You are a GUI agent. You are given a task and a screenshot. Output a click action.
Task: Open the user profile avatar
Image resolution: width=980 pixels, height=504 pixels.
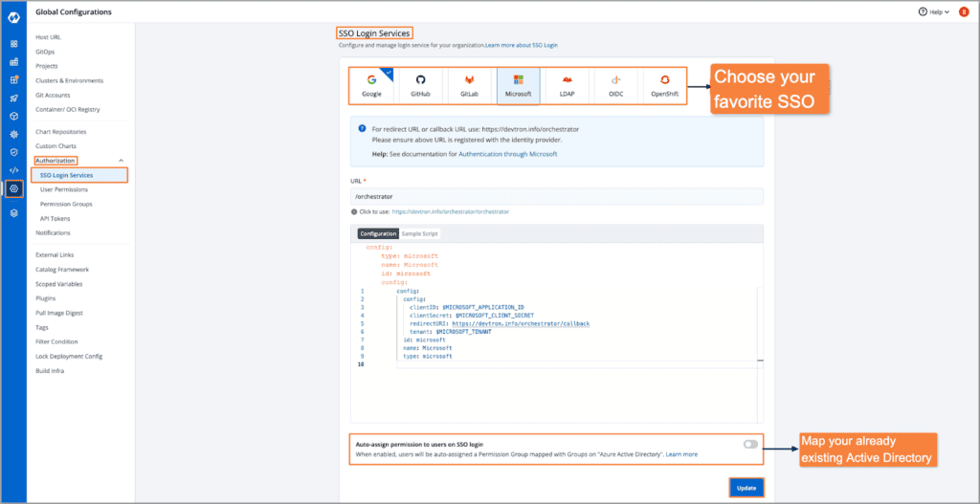pyautogui.click(x=964, y=12)
